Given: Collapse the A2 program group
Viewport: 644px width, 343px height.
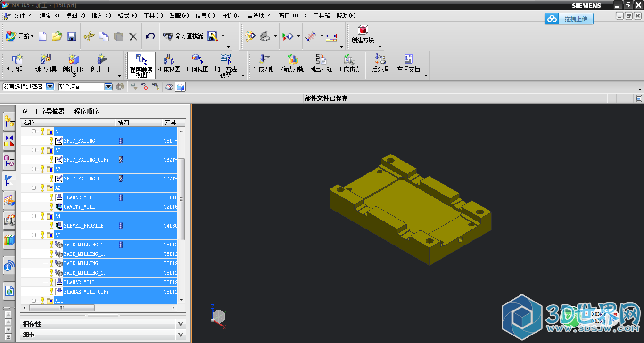Looking at the screenshot, I should [34, 188].
